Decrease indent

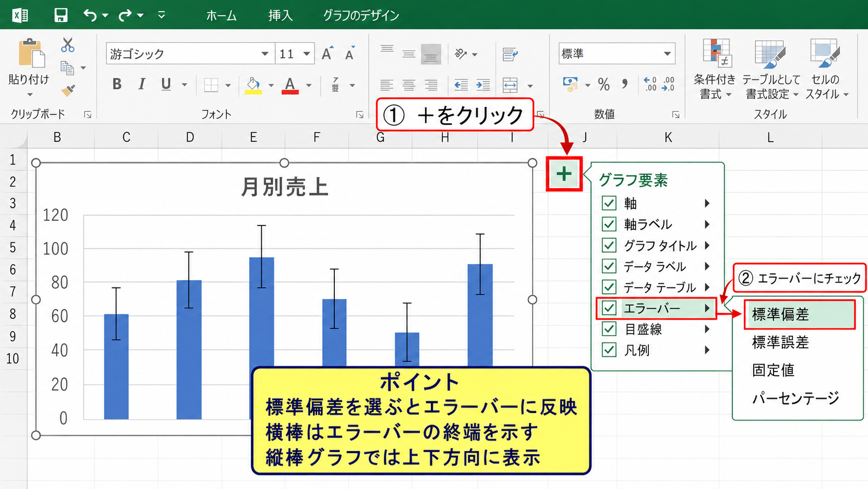(x=461, y=85)
